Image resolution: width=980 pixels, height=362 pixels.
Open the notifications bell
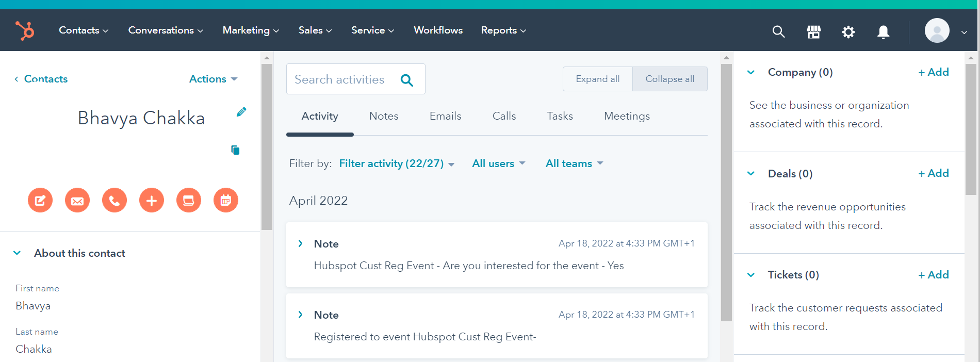coord(884,32)
